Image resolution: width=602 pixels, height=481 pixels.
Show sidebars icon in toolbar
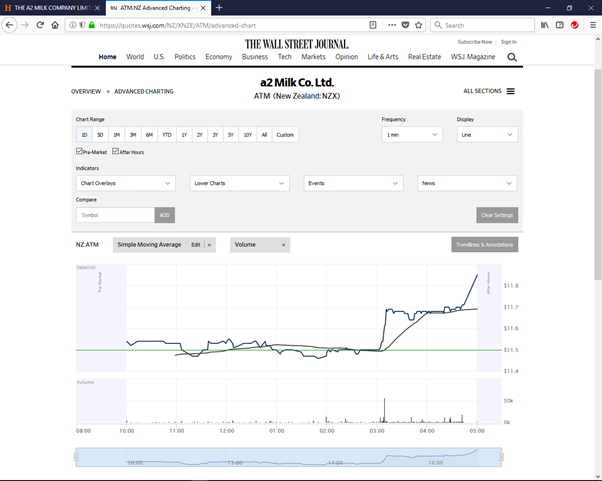pyautogui.click(x=560, y=25)
